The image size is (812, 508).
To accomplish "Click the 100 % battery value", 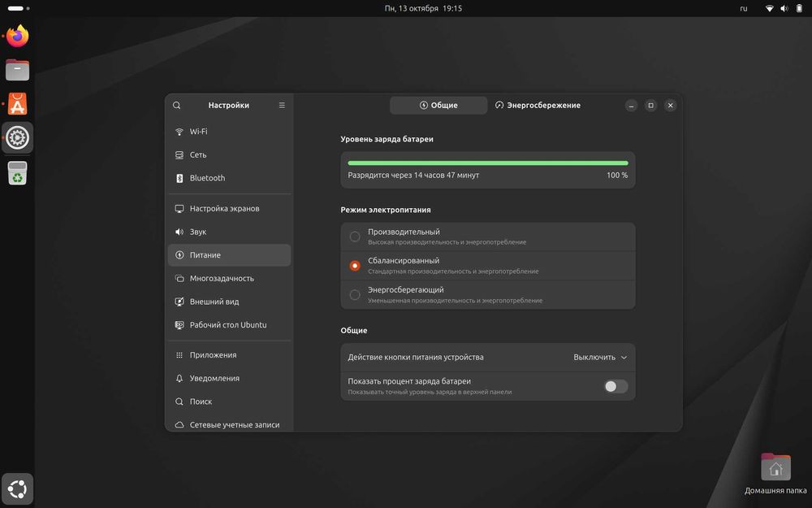I will (617, 176).
